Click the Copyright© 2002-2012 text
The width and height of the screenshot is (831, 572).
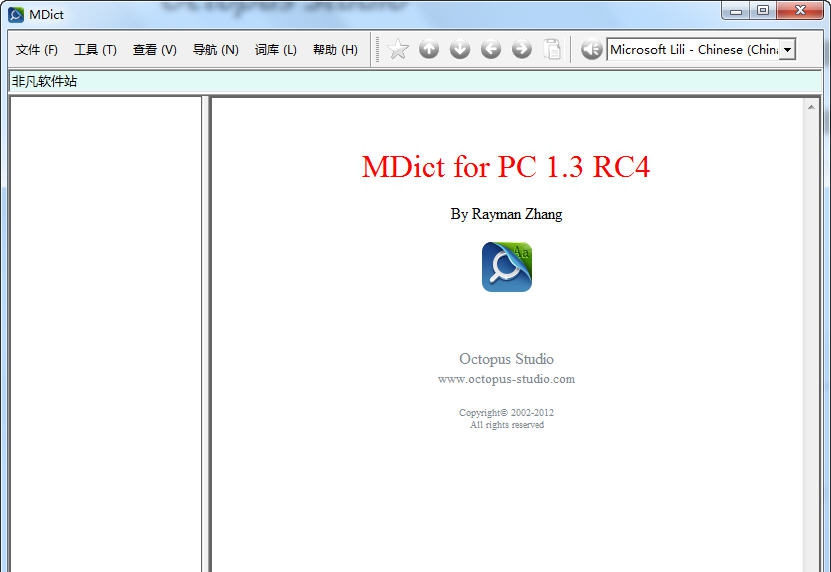pyautogui.click(x=506, y=412)
